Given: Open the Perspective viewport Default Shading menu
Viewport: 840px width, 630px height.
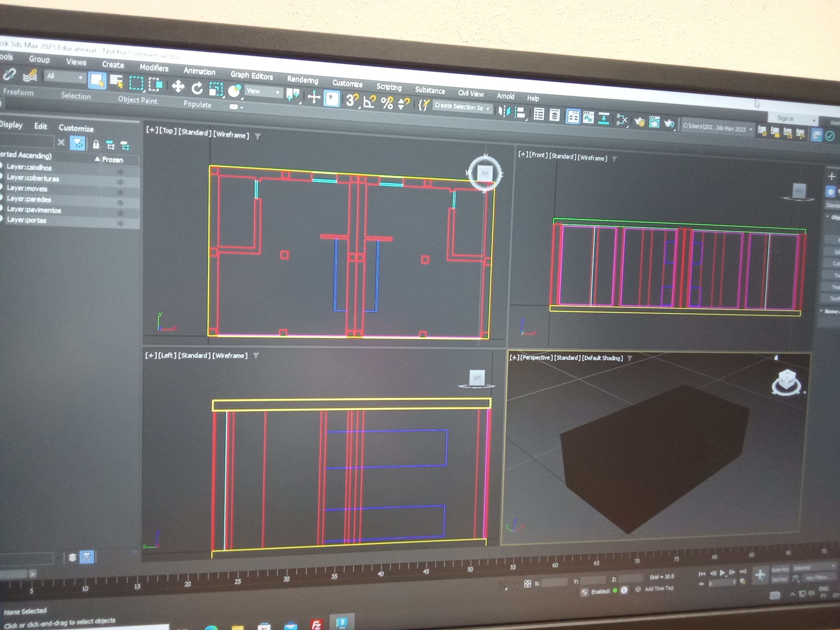Looking at the screenshot, I should pyautogui.click(x=602, y=358).
